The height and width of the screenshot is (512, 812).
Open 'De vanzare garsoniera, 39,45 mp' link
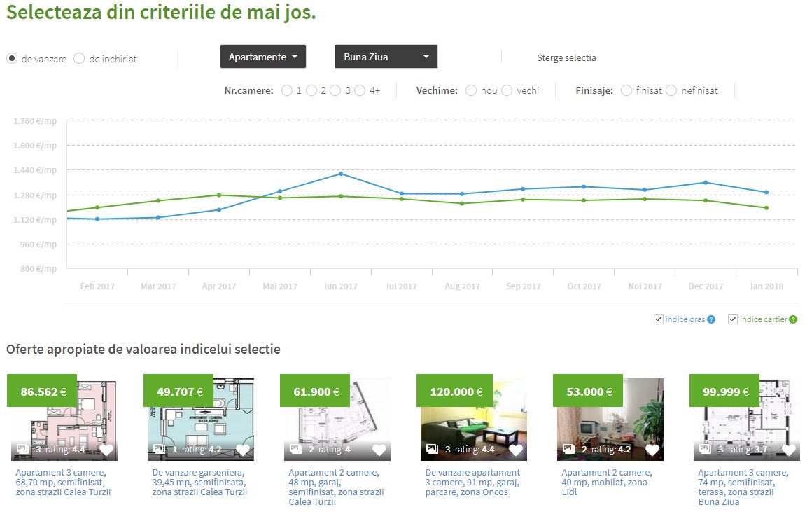pyautogui.click(x=199, y=482)
